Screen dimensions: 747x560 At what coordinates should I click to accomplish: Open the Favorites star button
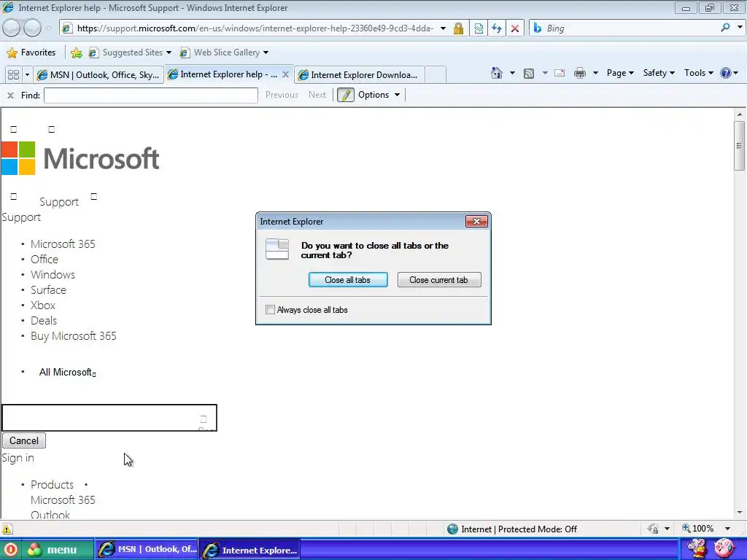point(31,52)
